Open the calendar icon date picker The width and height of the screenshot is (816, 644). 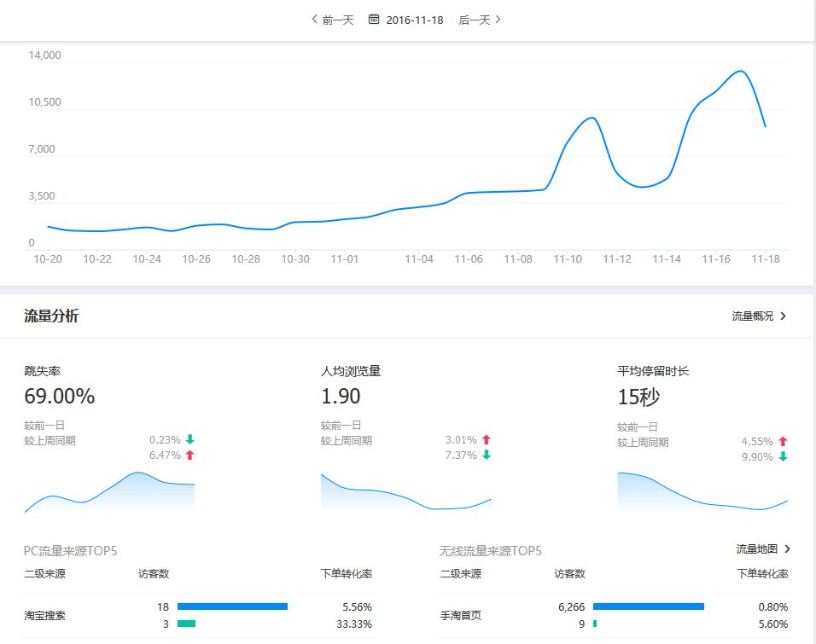pos(374,20)
